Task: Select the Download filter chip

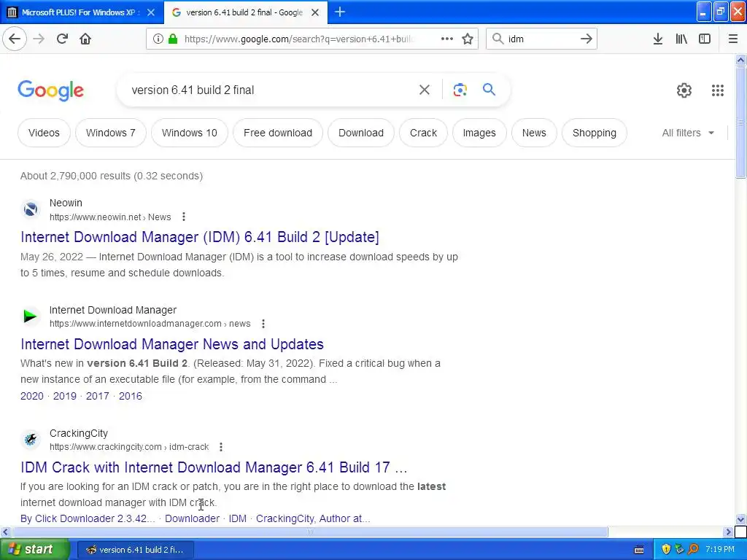Action: pyautogui.click(x=360, y=133)
